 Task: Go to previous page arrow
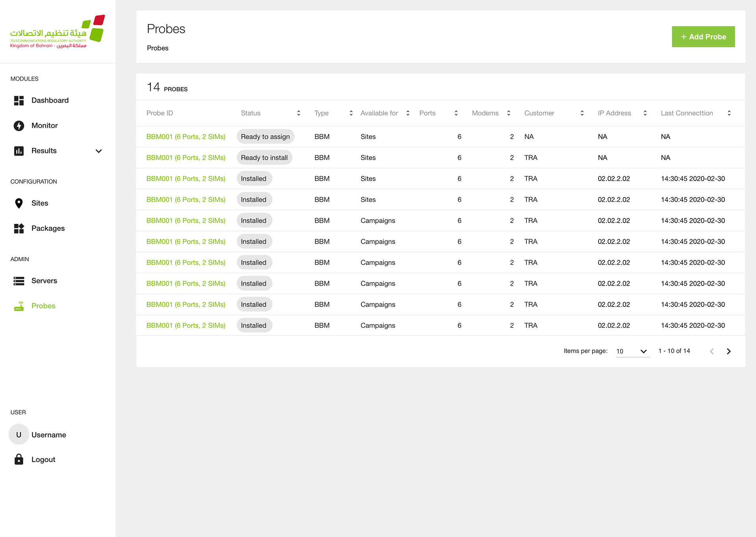pos(712,351)
